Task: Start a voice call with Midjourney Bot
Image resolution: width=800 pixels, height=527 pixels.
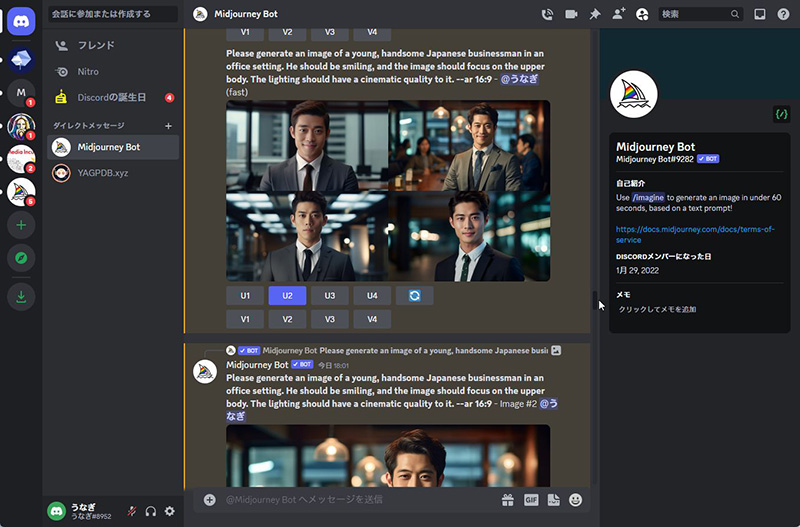Action: [547, 14]
